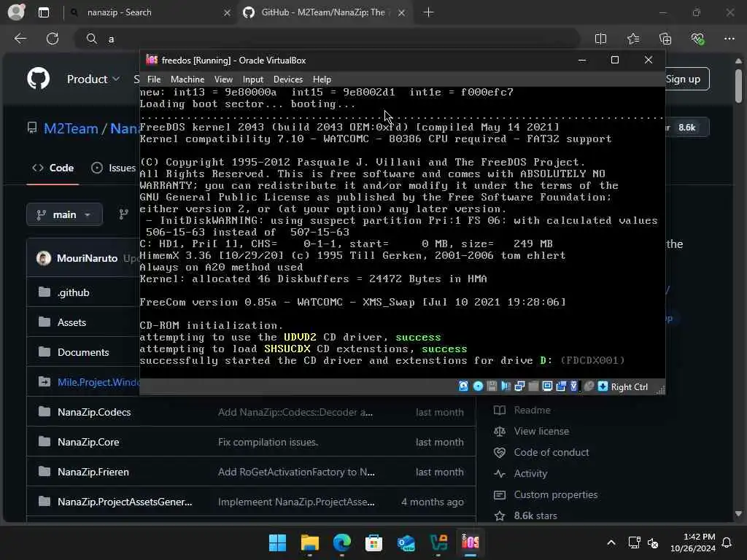Open Edge Collections icon

click(x=665, y=39)
